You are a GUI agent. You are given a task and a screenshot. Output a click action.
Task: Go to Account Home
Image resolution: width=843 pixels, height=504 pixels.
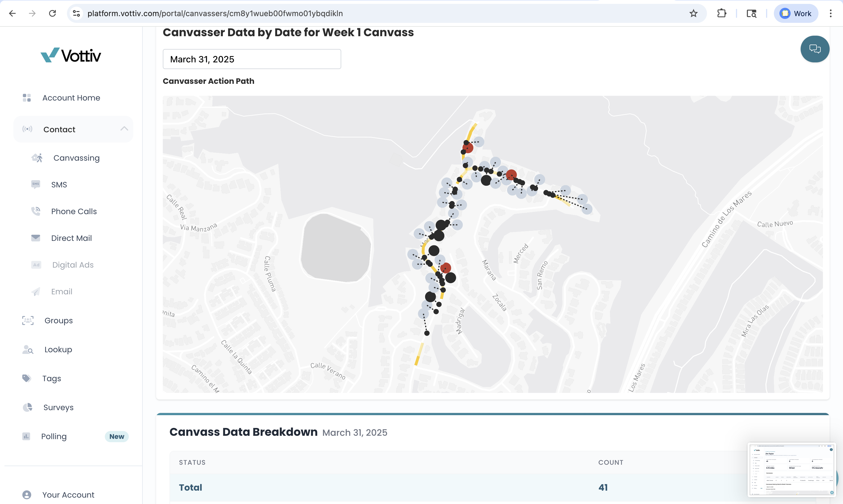[x=71, y=98]
